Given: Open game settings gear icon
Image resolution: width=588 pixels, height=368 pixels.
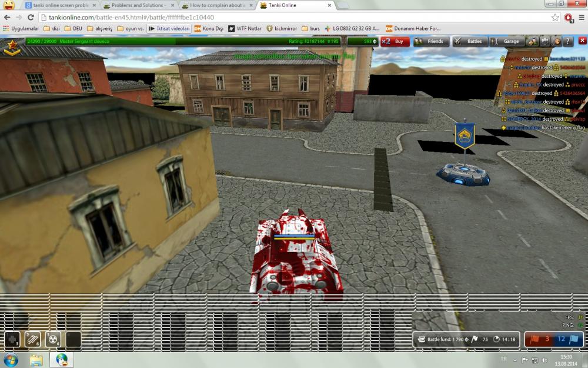Looking at the screenshot, I should (x=544, y=41).
